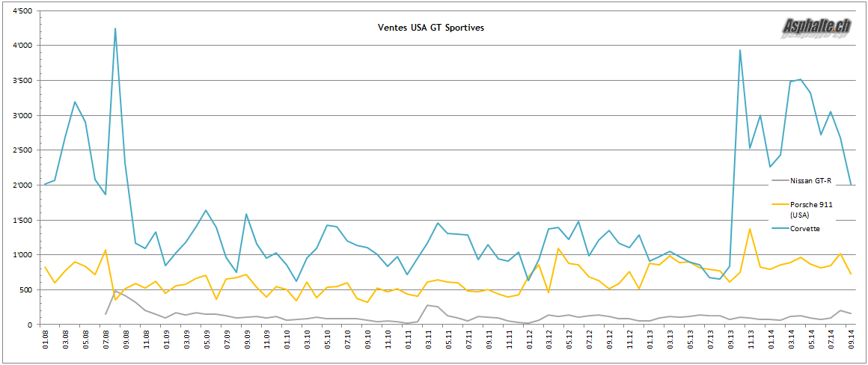Select x-axis date label 03.09
The width and height of the screenshot is (868, 365).
pyautogui.click(x=186, y=339)
